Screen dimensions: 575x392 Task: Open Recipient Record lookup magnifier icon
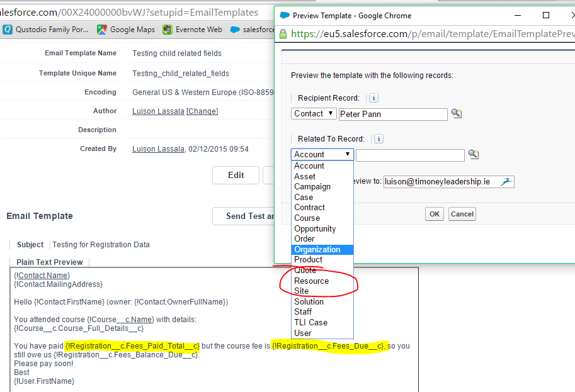coord(456,113)
